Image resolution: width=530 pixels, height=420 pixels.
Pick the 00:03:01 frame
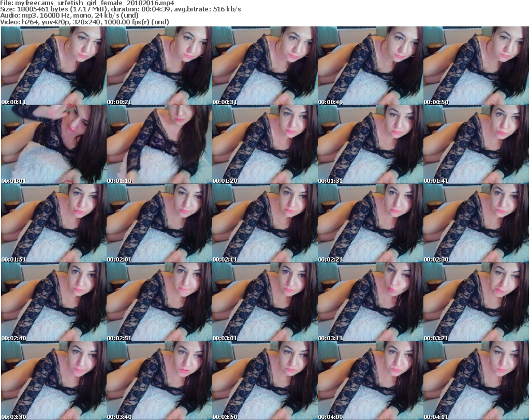pyautogui.click(x=264, y=302)
